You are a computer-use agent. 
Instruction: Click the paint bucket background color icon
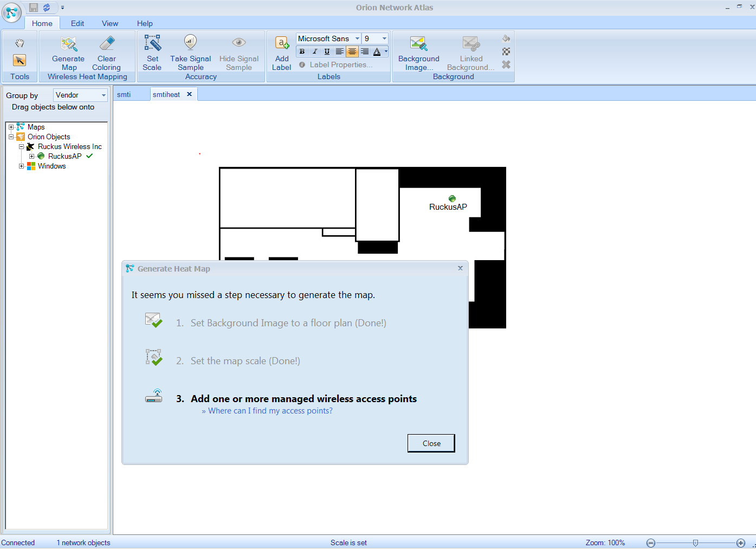[x=506, y=38]
